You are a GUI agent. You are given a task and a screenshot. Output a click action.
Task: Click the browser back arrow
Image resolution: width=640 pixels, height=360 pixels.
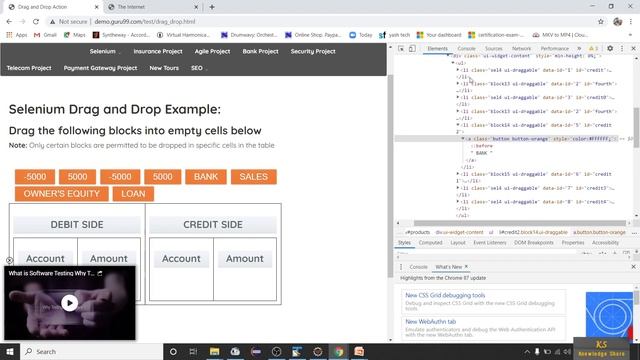point(9,21)
